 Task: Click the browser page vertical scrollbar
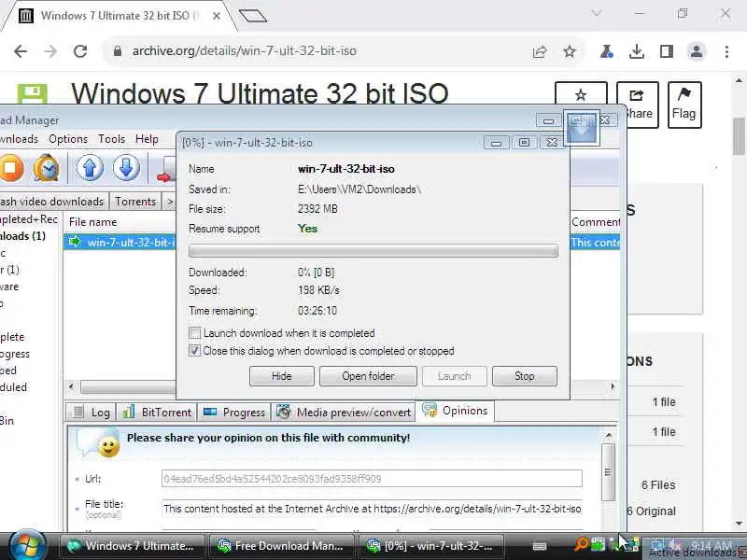739,135
